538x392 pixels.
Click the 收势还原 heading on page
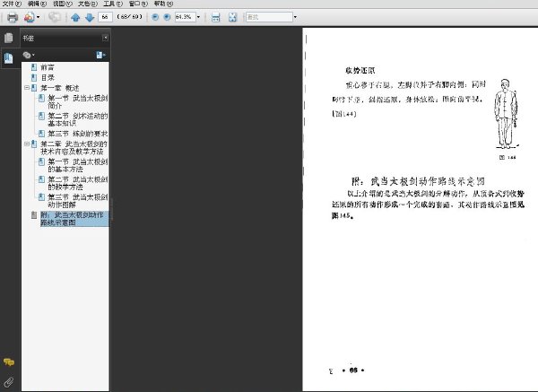pos(360,71)
